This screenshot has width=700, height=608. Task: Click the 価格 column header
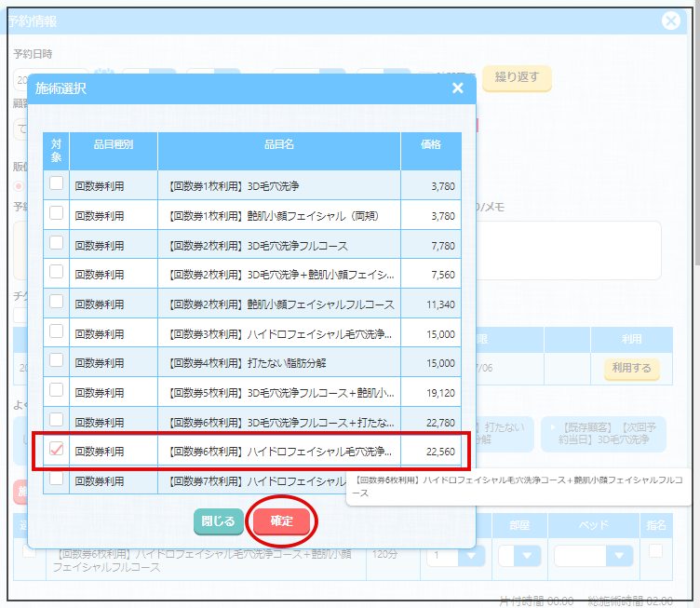pyautogui.click(x=430, y=145)
